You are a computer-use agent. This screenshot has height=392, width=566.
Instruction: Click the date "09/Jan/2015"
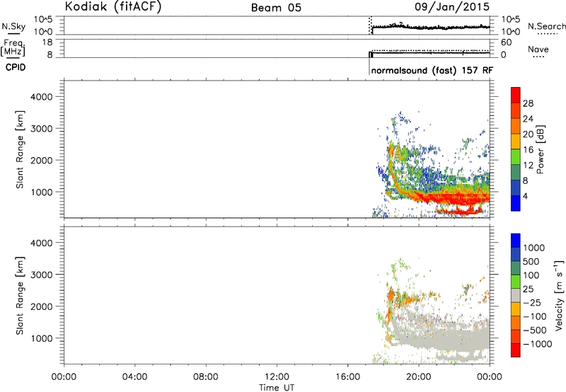(x=452, y=7)
